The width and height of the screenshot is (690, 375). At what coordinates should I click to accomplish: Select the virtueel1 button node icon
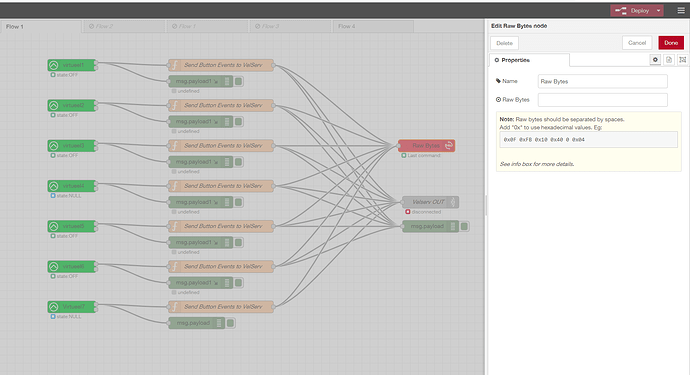54,65
